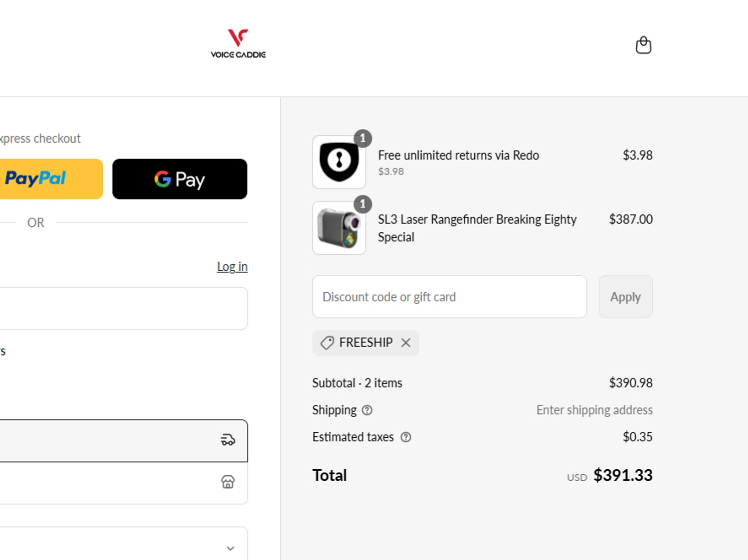Click the Enter shipping address text
The image size is (748, 560).
pos(594,410)
